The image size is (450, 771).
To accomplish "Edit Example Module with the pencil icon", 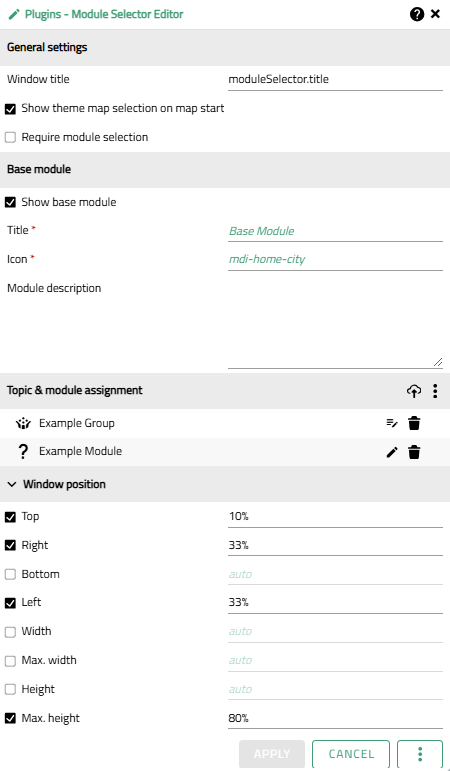I will [392, 452].
